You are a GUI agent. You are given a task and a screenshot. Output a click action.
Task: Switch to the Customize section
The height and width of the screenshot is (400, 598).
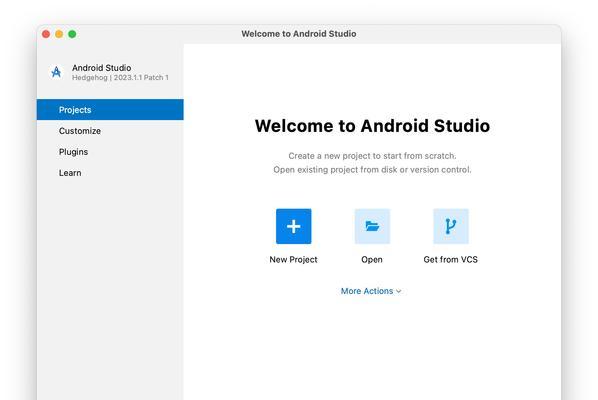coord(80,131)
